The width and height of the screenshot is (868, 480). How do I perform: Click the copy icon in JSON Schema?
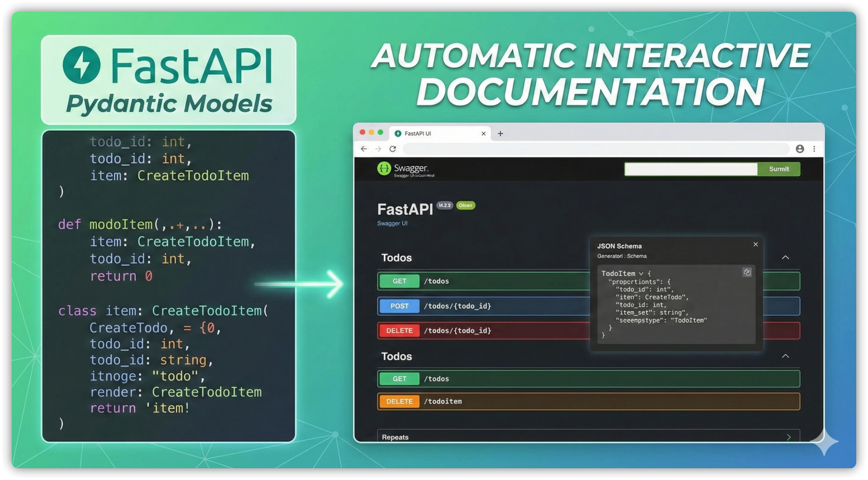click(747, 272)
